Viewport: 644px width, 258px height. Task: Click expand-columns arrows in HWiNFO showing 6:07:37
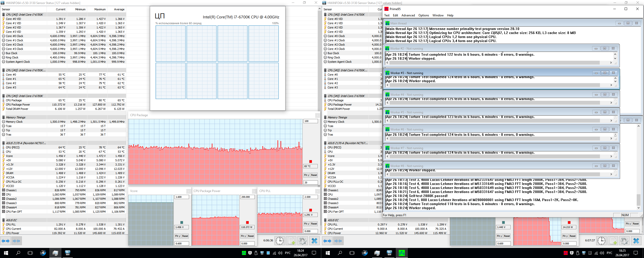point(327,241)
